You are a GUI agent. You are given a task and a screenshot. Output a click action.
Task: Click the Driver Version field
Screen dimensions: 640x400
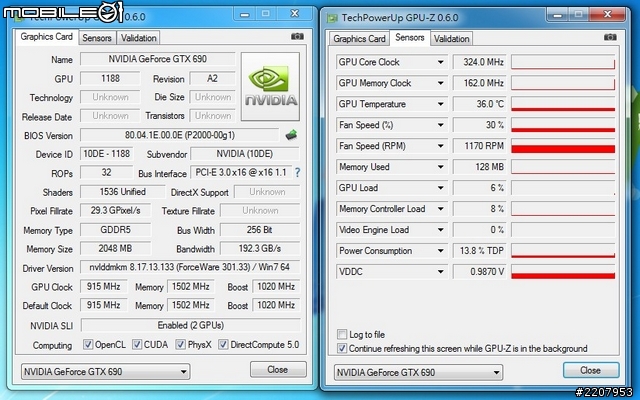click(190, 267)
